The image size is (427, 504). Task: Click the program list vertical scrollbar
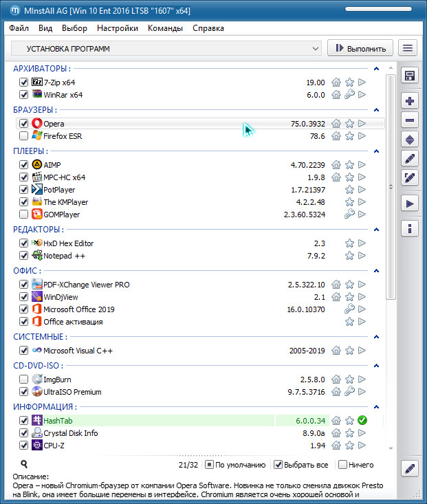pos(391,206)
